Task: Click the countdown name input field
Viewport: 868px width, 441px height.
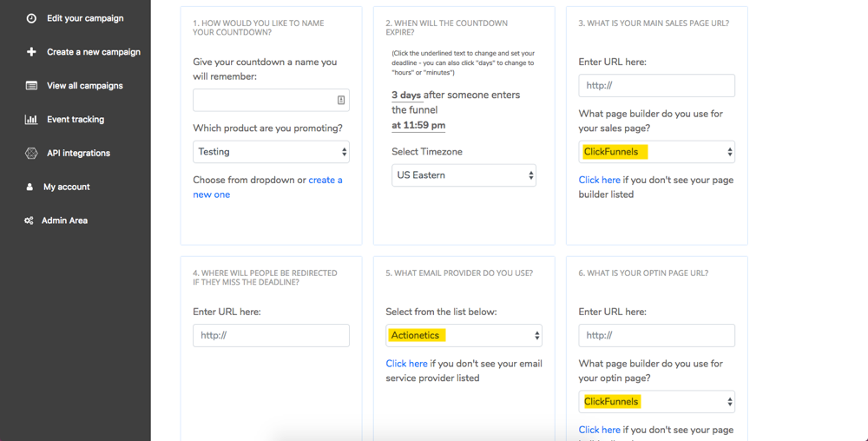Action: pos(271,100)
